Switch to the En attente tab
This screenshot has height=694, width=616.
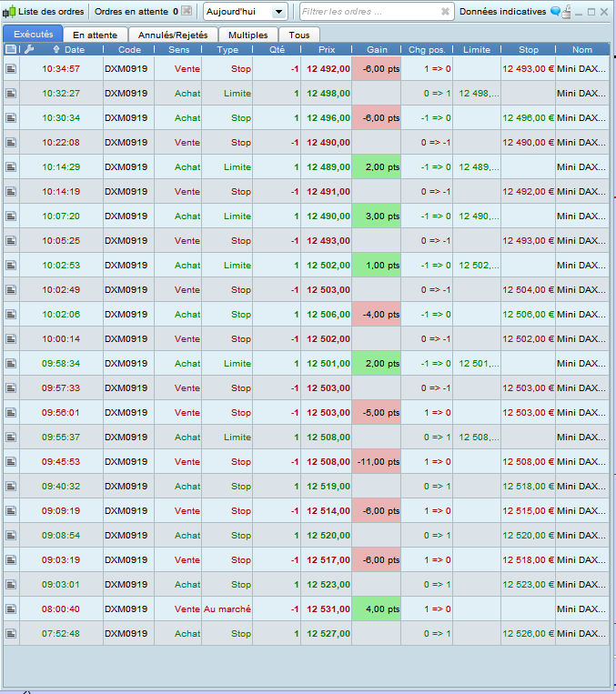tap(95, 35)
